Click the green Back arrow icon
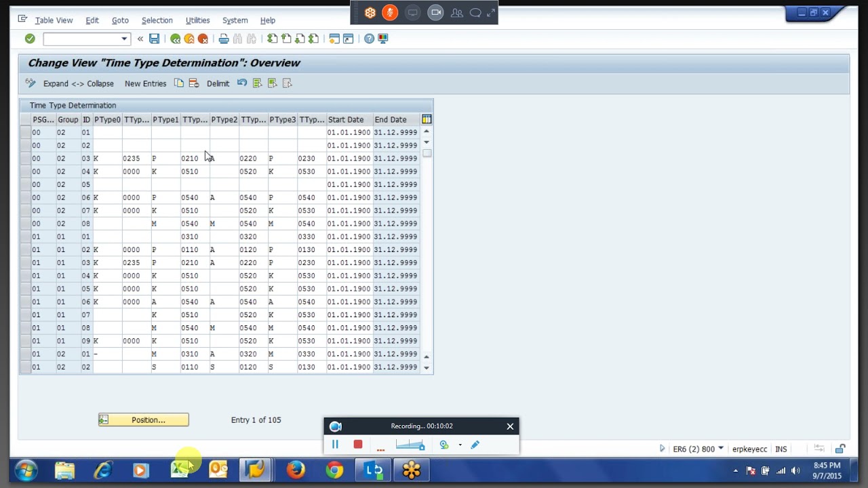This screenshot has width=868, height=488. coord(176,39)
